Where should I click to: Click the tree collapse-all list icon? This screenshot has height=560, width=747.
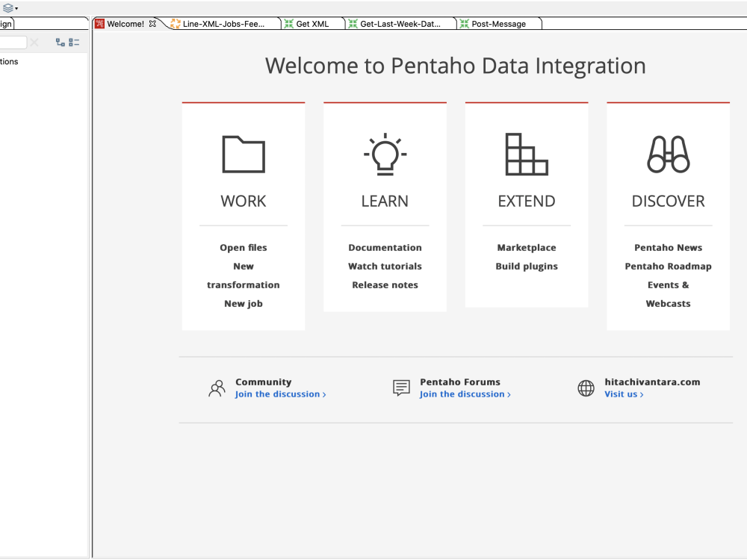pyautogui.click(x=74, y=43)
